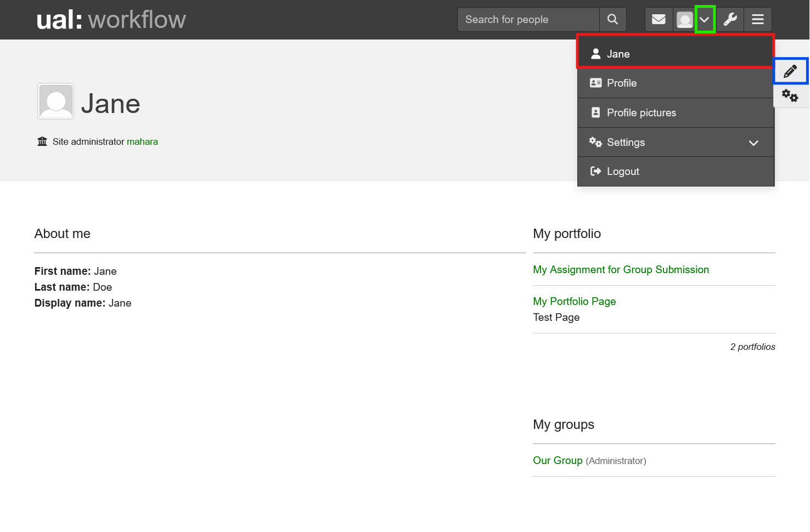
Task: Open the account dropdown arrow in the navbar
Action: pyautogui.click(x=705, y=19)
